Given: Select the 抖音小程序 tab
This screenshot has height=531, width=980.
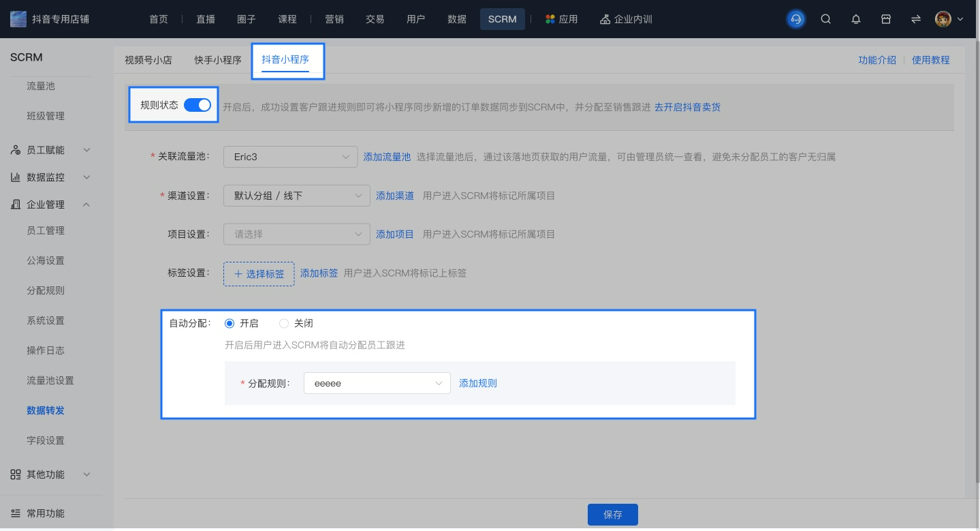Looking at the screenshot, I should (285, 60).
